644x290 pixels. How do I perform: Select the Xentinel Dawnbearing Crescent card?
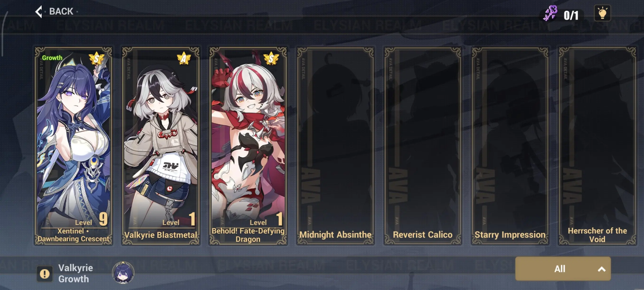(x=74, y=146)
